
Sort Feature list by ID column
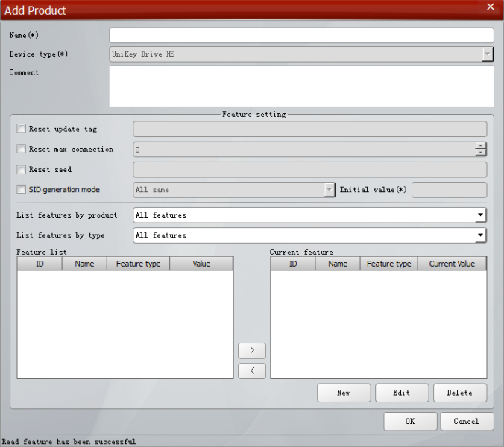(40, 264)
